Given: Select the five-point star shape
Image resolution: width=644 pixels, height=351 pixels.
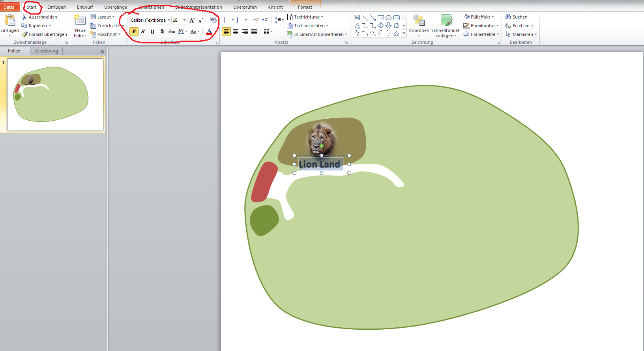Looking at the screenshot, I should (x=397, y=34).
